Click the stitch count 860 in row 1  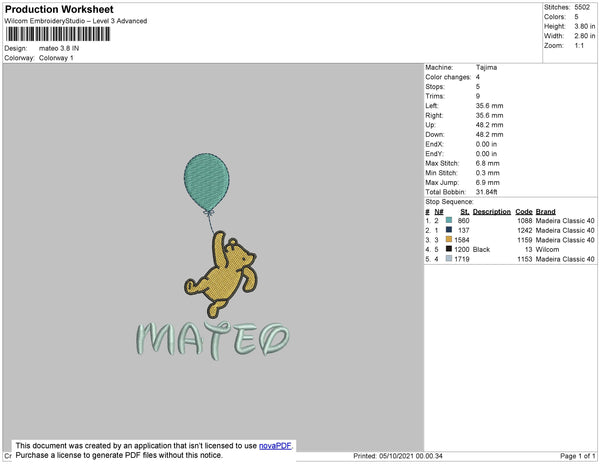pyautogui.click(x=463, y=221)
